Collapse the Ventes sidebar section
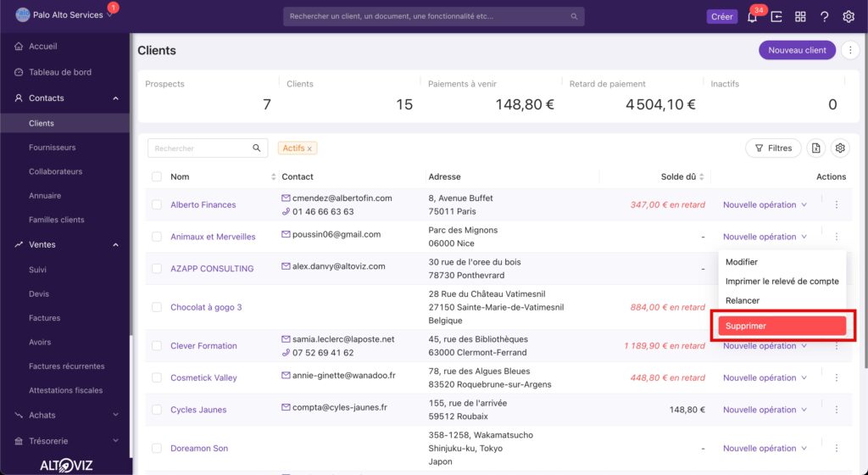The image size is (868, 475). [115, 244]
